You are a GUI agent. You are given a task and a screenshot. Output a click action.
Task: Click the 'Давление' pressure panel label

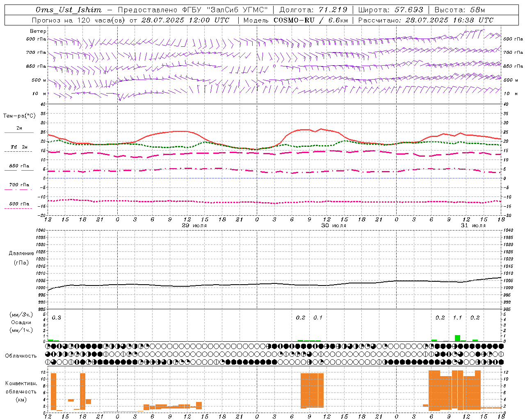click(x=21, y=253)
